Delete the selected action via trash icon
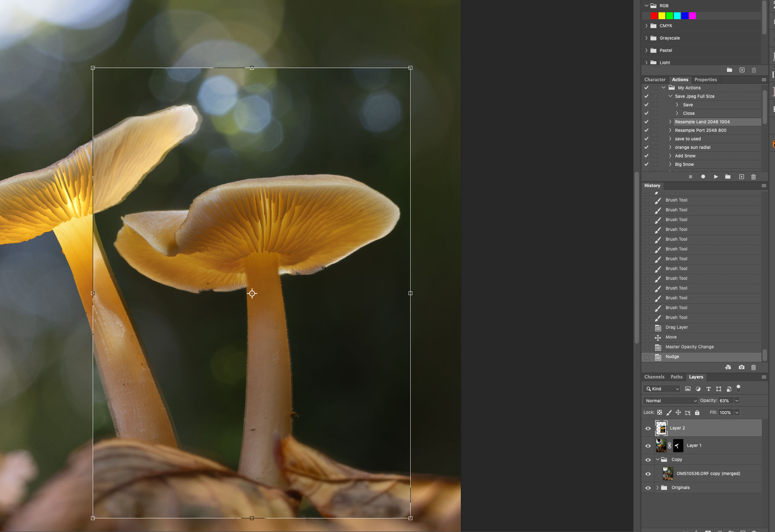 click(x=753, y=176)
